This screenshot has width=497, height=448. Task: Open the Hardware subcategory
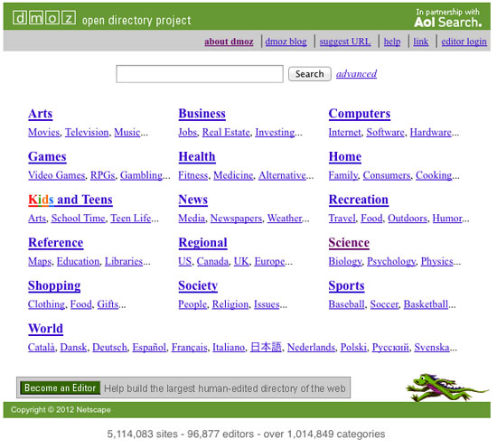(x=430, y=132)
